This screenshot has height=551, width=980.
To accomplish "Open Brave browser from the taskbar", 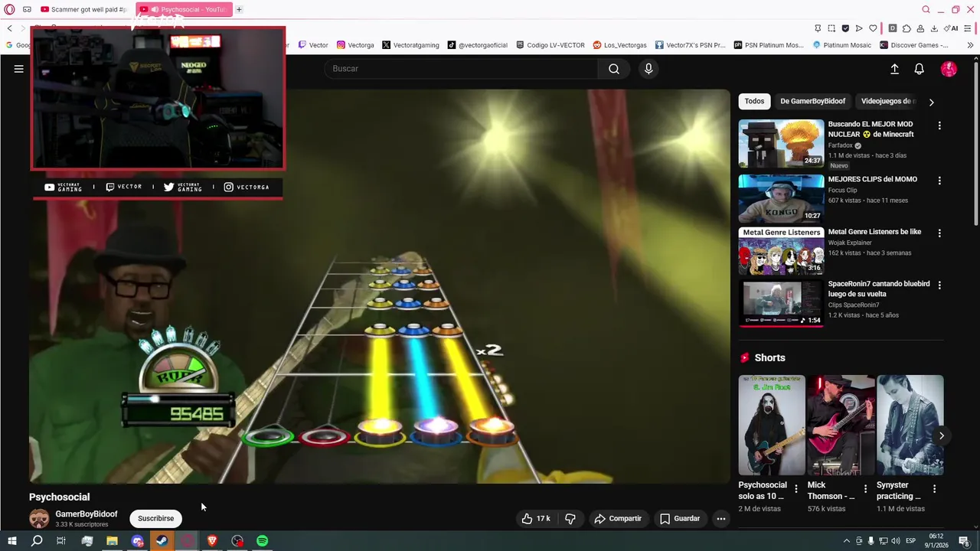I will tap(213, 541).
